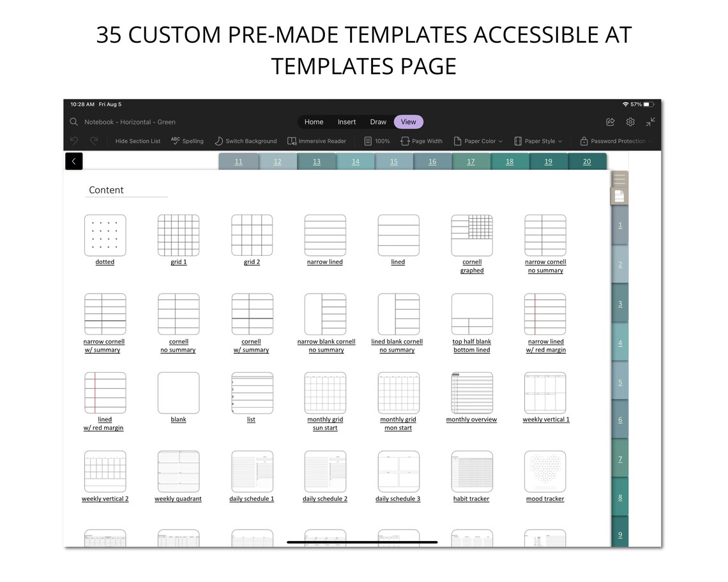The image size is (728, 582).
Task: Click the back chevron beside the tab bar
Action: tap(73, 161)
